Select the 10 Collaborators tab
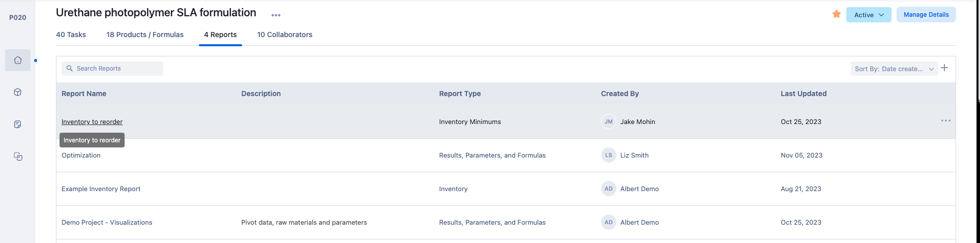Screen dimensions: 980x243 point(285,35)
